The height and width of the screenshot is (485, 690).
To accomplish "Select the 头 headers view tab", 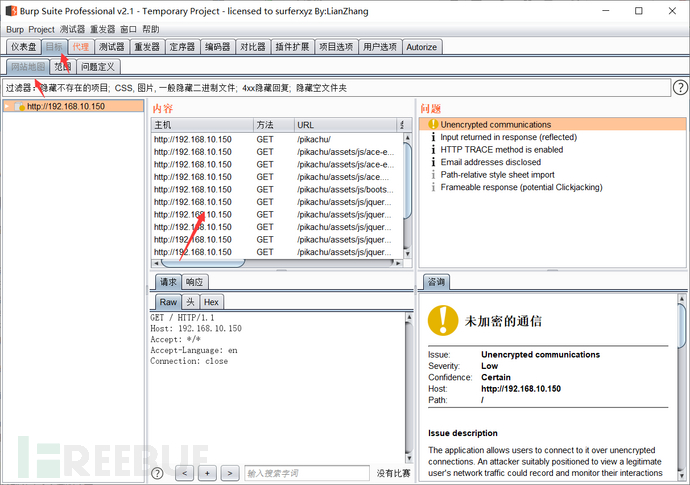I will click(190, 302).
